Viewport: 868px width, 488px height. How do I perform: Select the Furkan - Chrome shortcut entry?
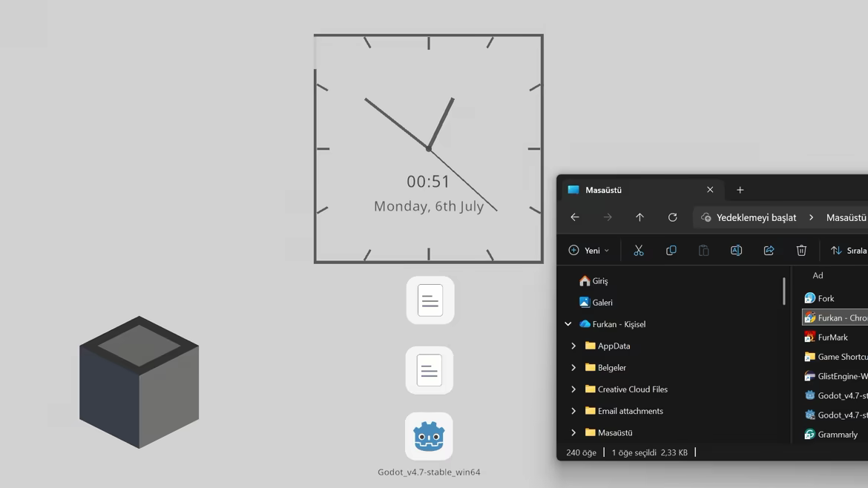pyautogui.click(x=835, y=317)
